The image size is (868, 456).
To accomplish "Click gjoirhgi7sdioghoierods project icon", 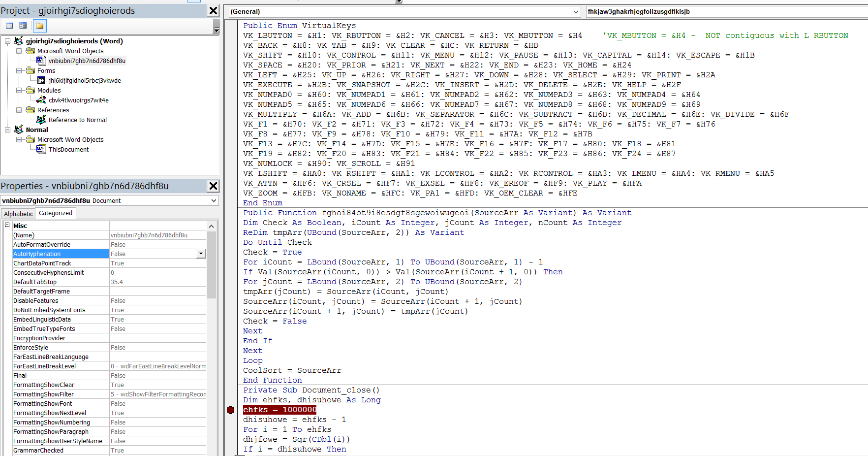I will coord(19,41).
